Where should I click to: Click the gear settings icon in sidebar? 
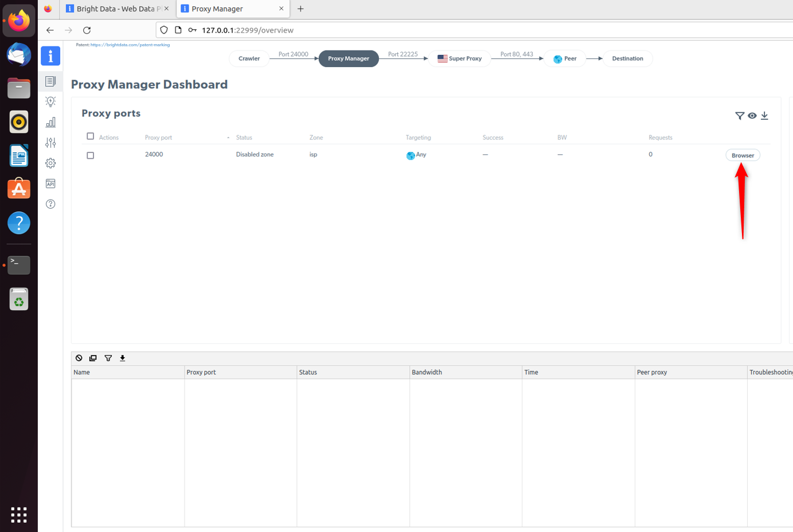50,163
